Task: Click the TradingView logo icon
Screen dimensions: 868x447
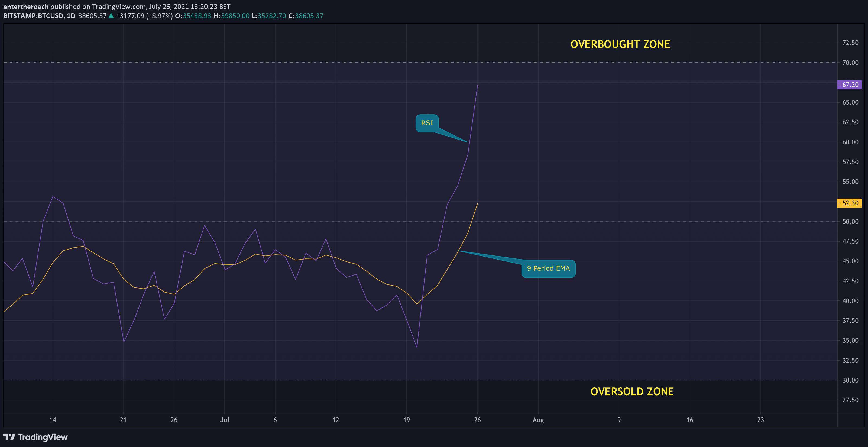Action: [x=9, y=437]
